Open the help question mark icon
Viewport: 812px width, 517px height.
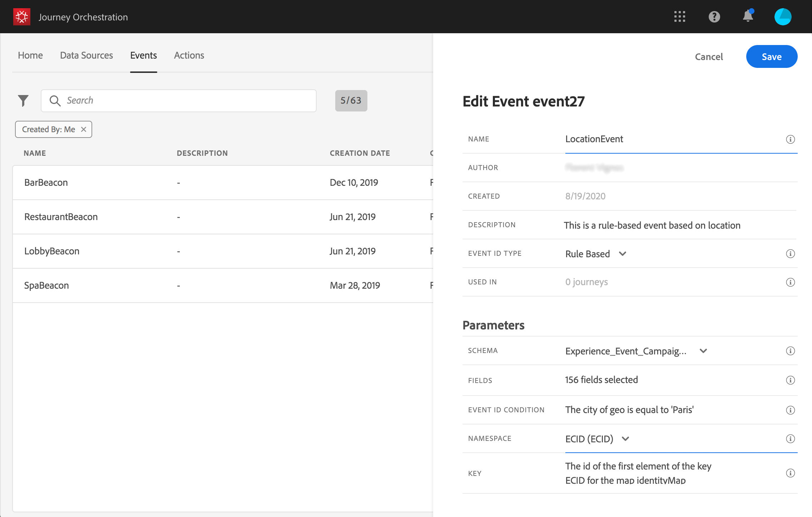(x=714, y=17)
